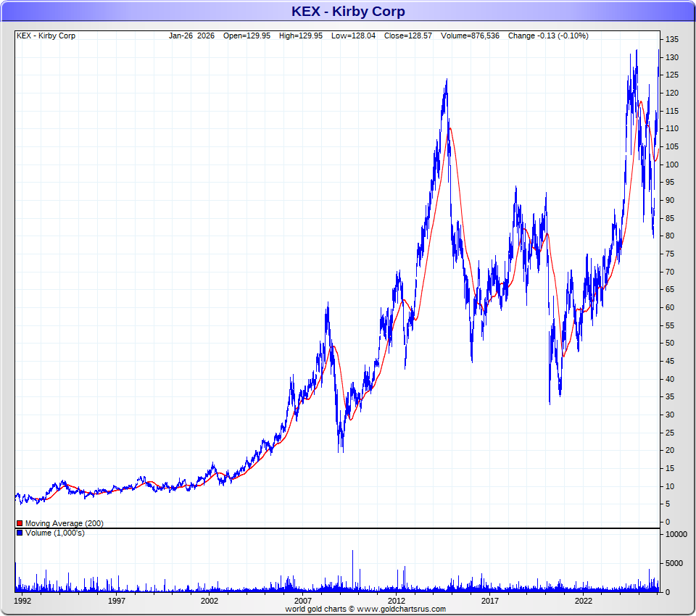Click the 'Volume=876,536' value
The width and height of the screenshot is (696, 616).
tap(470, 36)
